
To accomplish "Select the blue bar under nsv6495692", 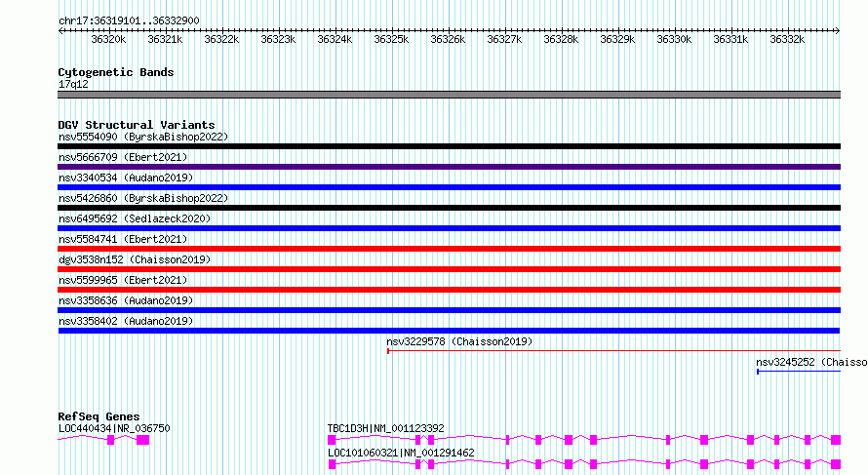I will 449,228.
